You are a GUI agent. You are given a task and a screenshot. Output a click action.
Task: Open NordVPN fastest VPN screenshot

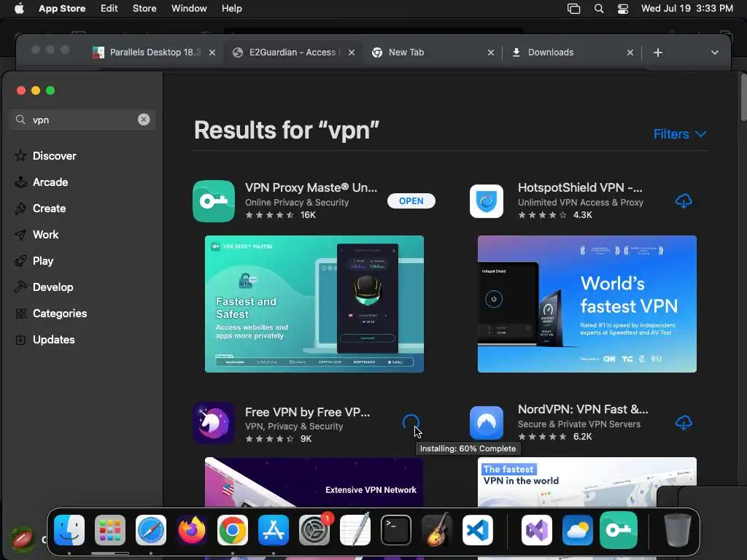point(587,482)
